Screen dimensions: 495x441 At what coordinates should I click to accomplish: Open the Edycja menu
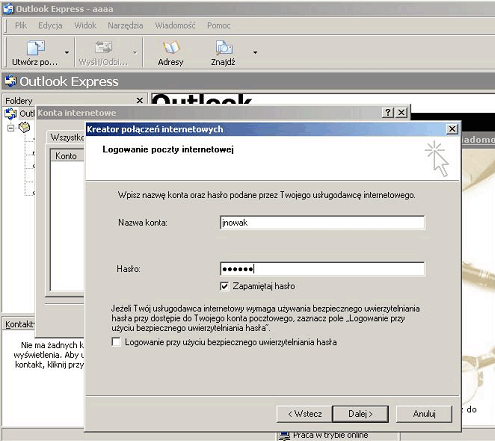click(x=50, y=25)
